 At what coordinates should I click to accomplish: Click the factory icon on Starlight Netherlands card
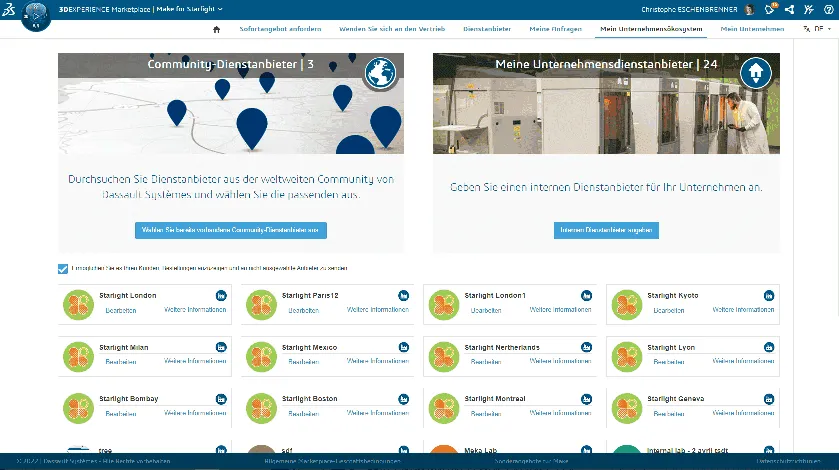[x=586, y=347]
